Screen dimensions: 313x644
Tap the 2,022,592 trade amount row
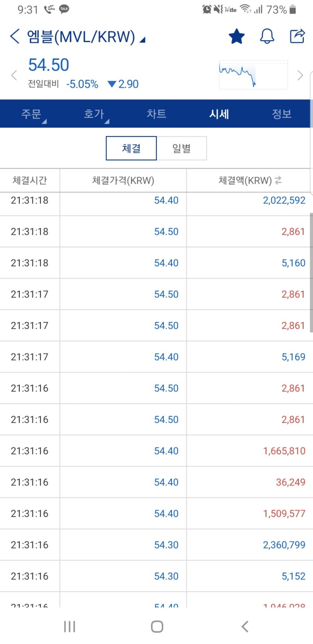(x=156, y=201)
